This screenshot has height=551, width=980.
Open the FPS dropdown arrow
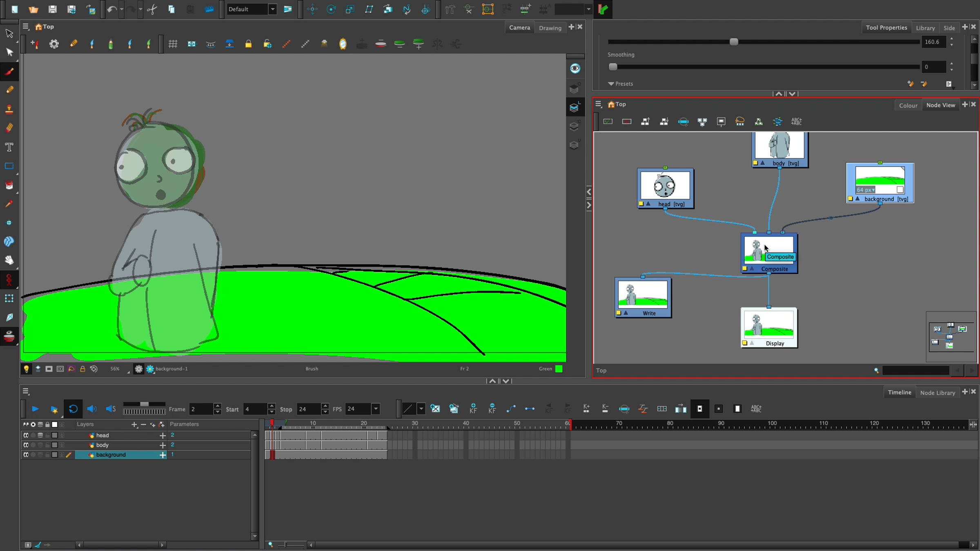click(x=376, y=409)
